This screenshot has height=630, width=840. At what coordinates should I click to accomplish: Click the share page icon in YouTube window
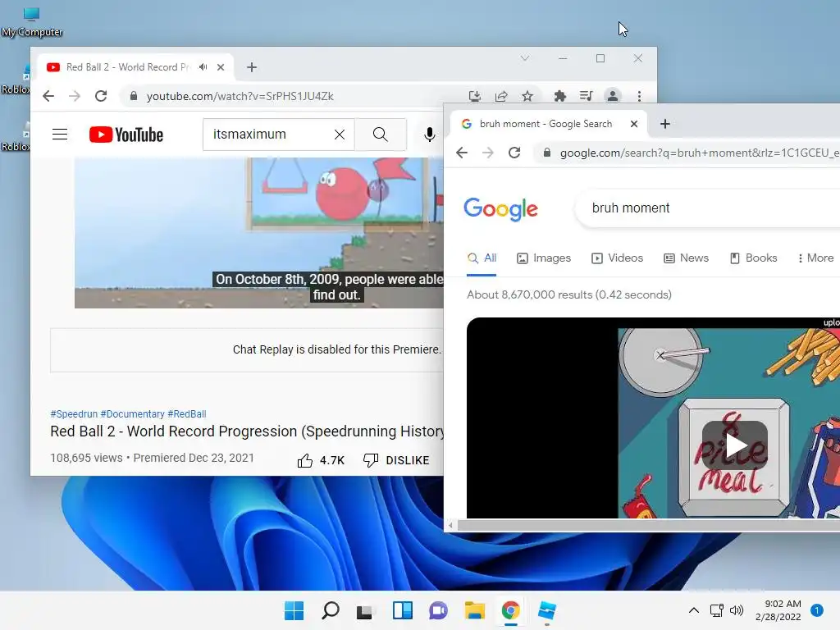pyautogui.click(x=501, y=96)
